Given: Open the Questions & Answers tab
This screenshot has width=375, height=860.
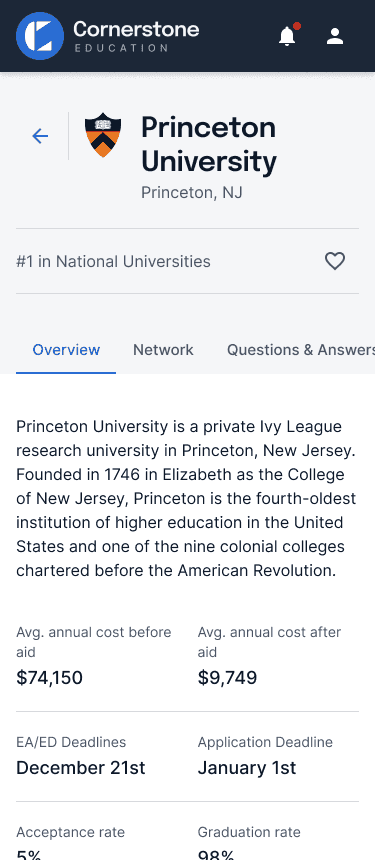Looking at the screenshot, I should coord(301,350).
